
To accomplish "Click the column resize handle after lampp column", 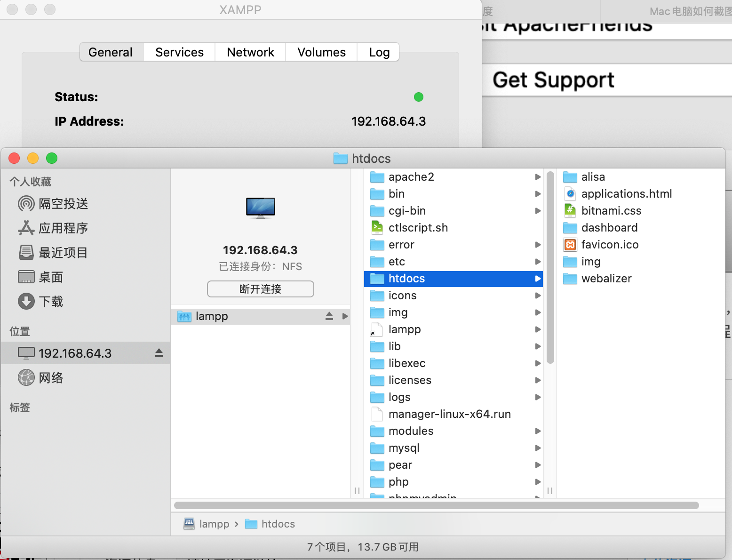I will [x=357, y=491].
